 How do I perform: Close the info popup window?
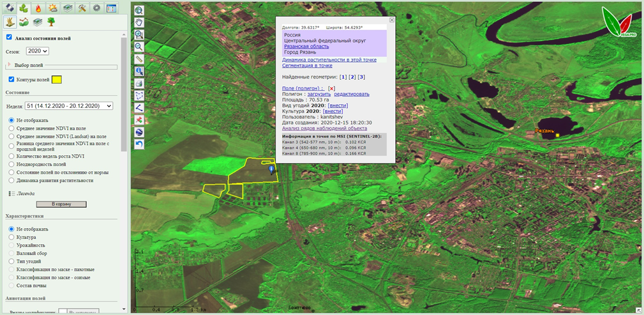click(x=391, y=20)
